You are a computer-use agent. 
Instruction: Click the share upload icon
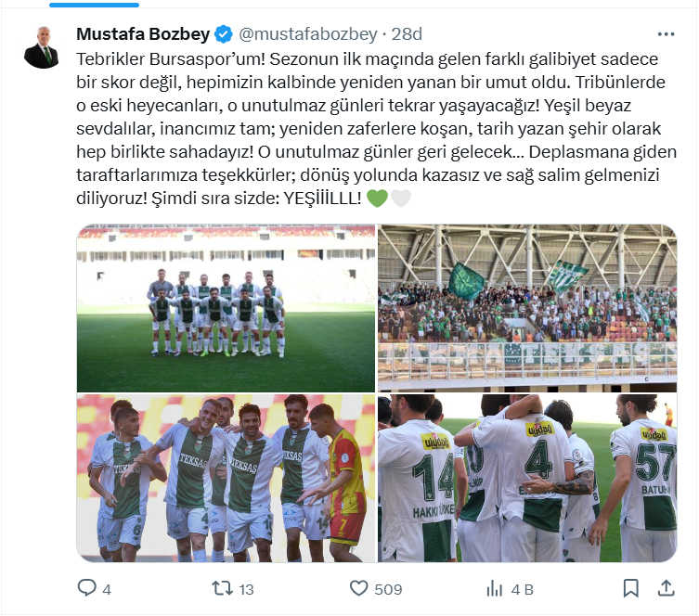[666, 588]
